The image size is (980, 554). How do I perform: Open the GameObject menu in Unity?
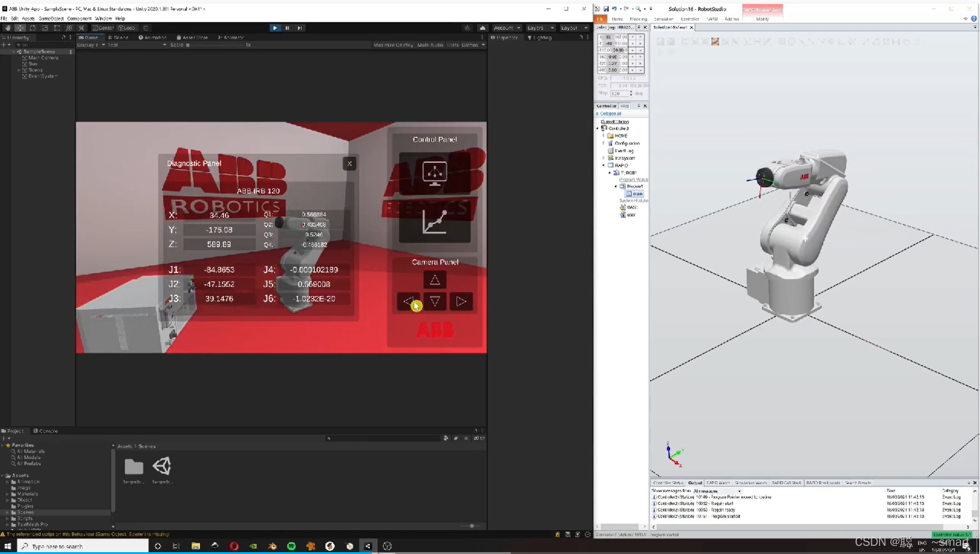pyautogui.click(x=51, y=19)
